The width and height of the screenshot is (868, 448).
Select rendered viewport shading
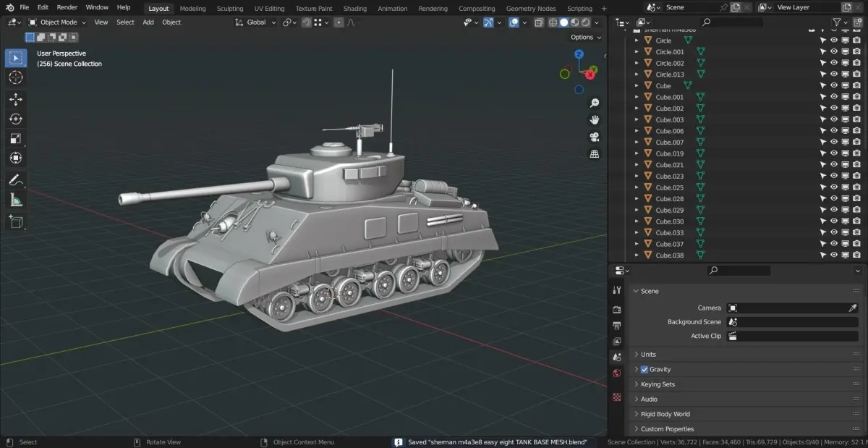pos(585,22)
